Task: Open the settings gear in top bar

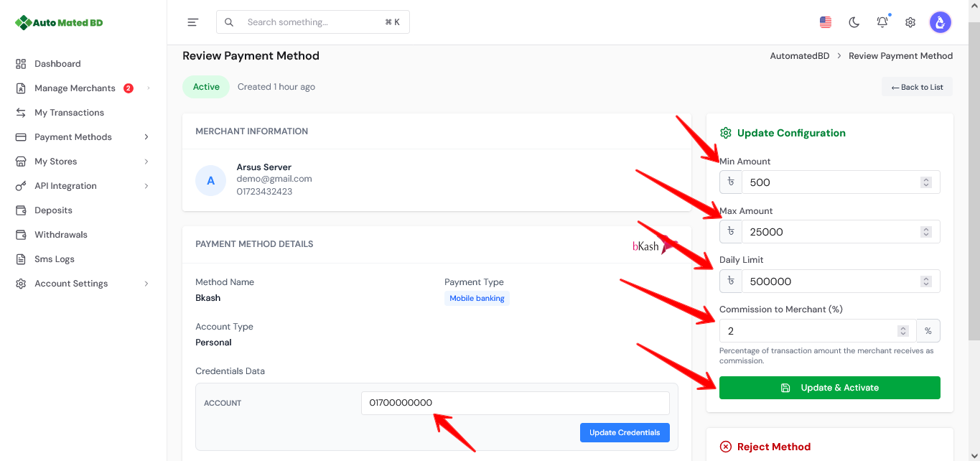Action: 910,22
